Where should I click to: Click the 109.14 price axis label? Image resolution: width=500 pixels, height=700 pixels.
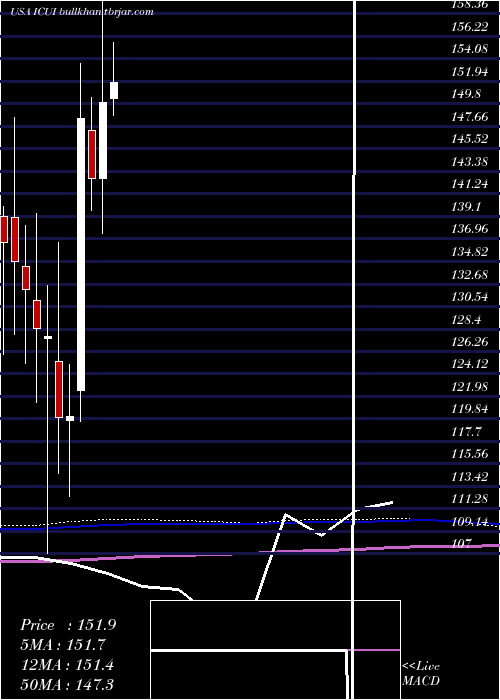pyautogui.click(x=470, y=521)
